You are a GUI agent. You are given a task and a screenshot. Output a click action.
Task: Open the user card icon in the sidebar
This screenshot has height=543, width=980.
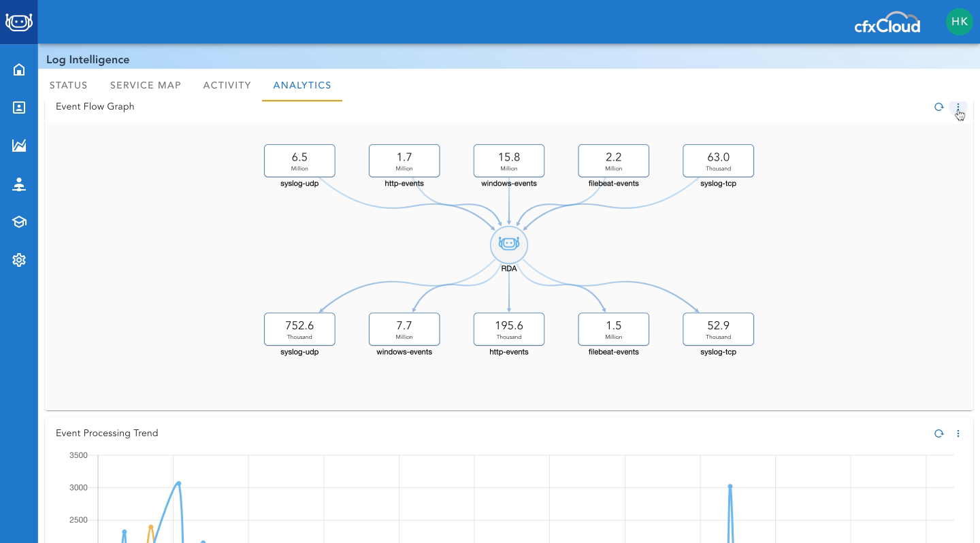tap(19, 108)
